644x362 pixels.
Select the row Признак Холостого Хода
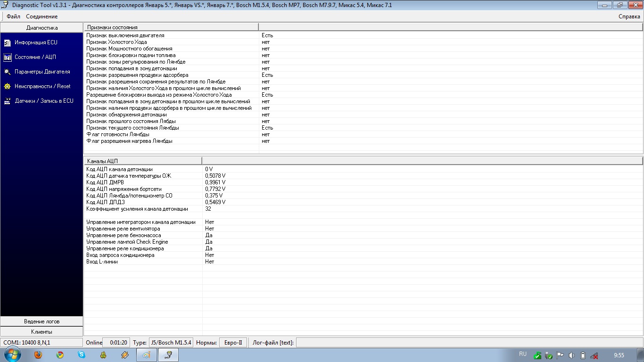click(363, 42)
